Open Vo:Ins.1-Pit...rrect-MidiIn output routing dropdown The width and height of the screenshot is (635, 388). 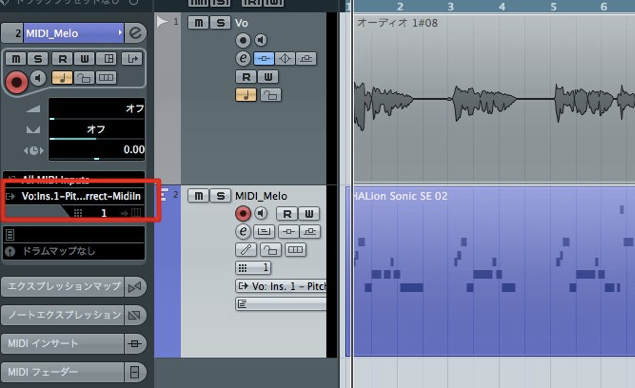click(x=74, y=196)
